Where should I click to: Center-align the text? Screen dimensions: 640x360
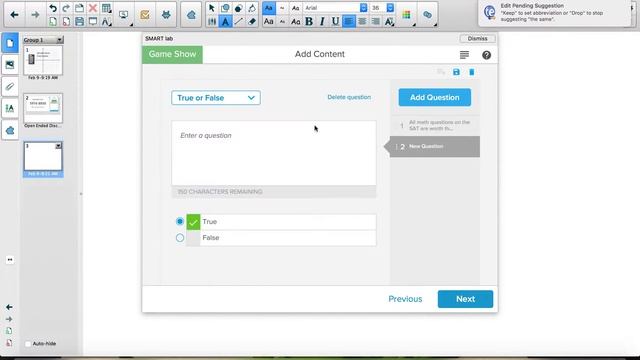coord(362,22)
